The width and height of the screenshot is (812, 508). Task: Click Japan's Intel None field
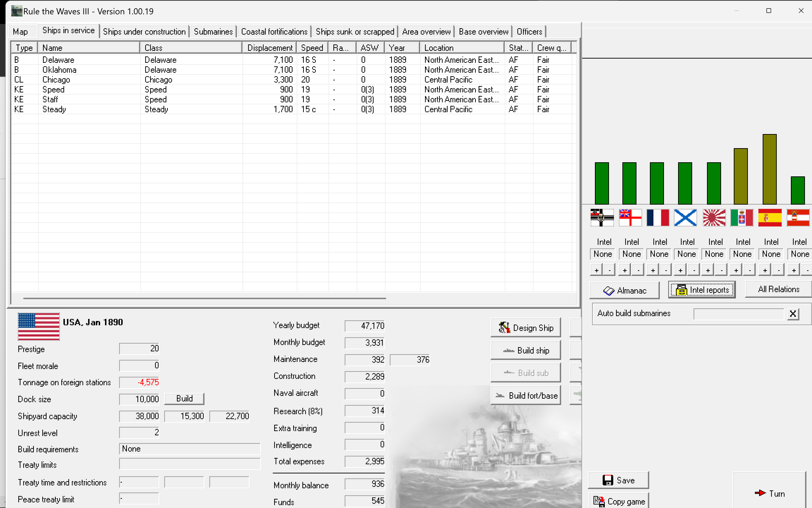714,254
